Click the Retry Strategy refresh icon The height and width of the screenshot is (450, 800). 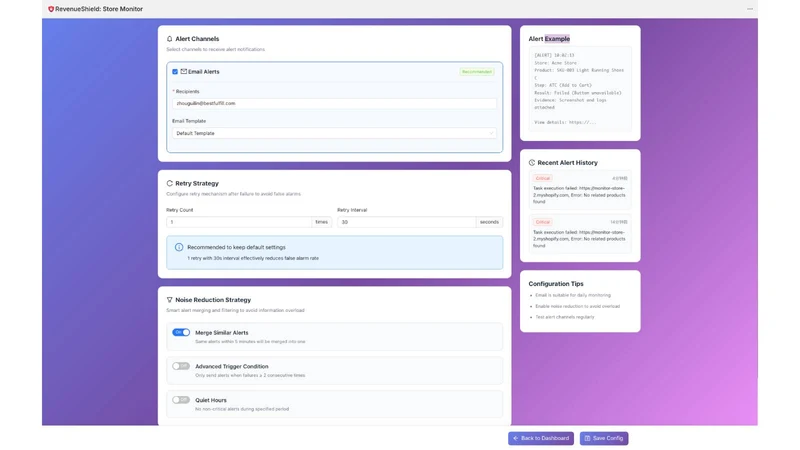pos(169,183)
